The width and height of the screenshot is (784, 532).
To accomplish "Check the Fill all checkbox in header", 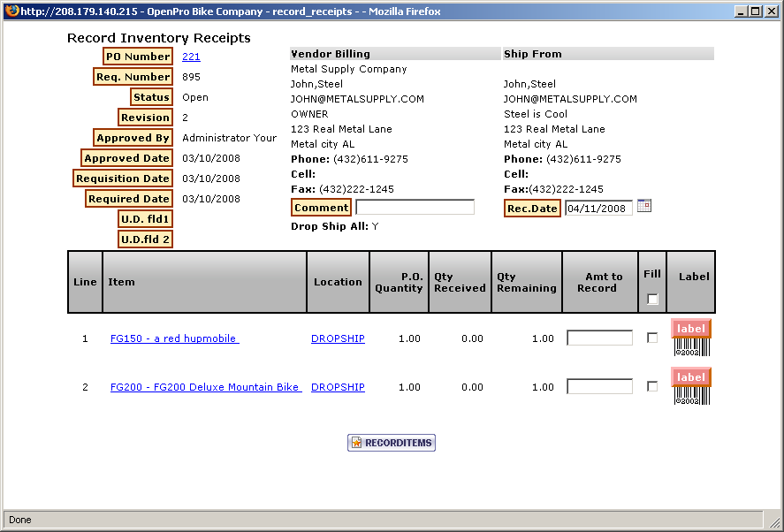I will coord(652,299).
